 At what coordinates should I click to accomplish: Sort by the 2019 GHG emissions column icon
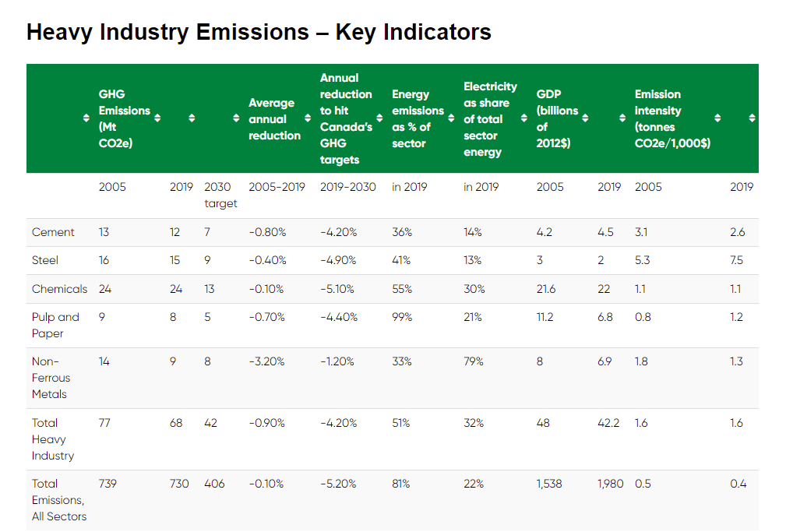pyautogui.click(x=192, y=118)
